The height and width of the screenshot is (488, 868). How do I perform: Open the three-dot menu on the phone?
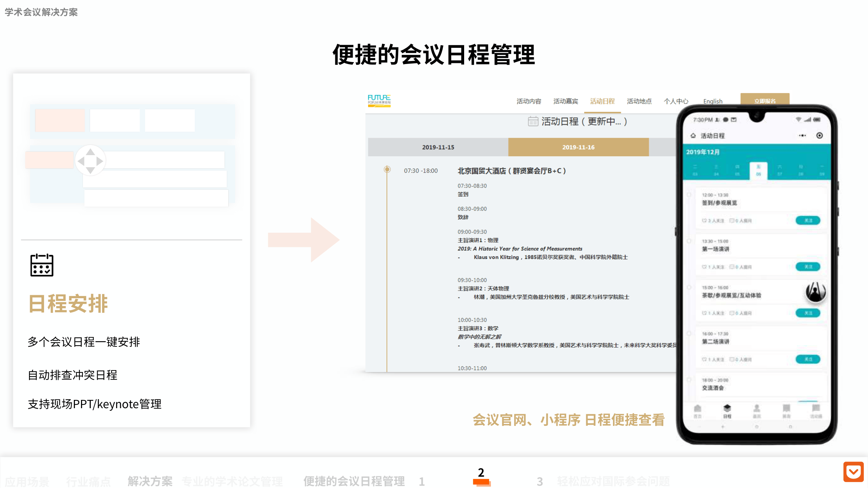pyautogui.click(x=802, y=136)
